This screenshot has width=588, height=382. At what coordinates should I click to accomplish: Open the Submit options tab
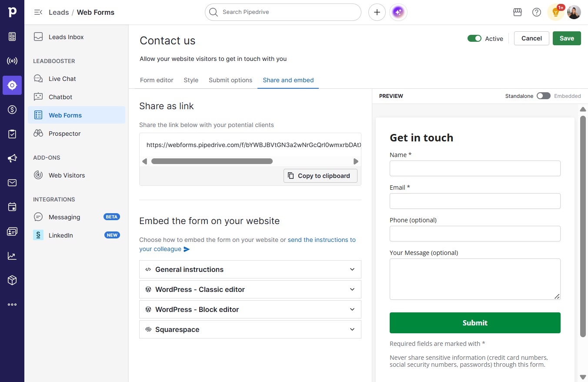[x=231, y=80]
